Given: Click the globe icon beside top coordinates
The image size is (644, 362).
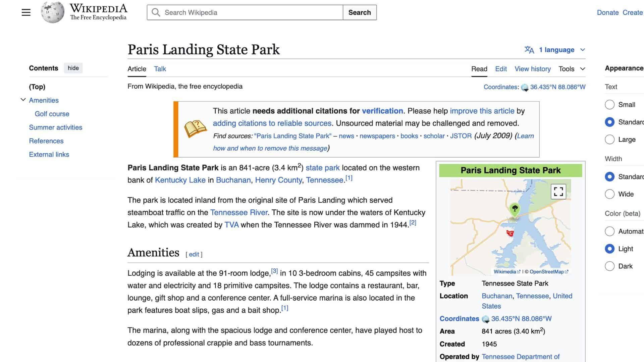Looking at the screenshot, I should (x=525, y=88).
